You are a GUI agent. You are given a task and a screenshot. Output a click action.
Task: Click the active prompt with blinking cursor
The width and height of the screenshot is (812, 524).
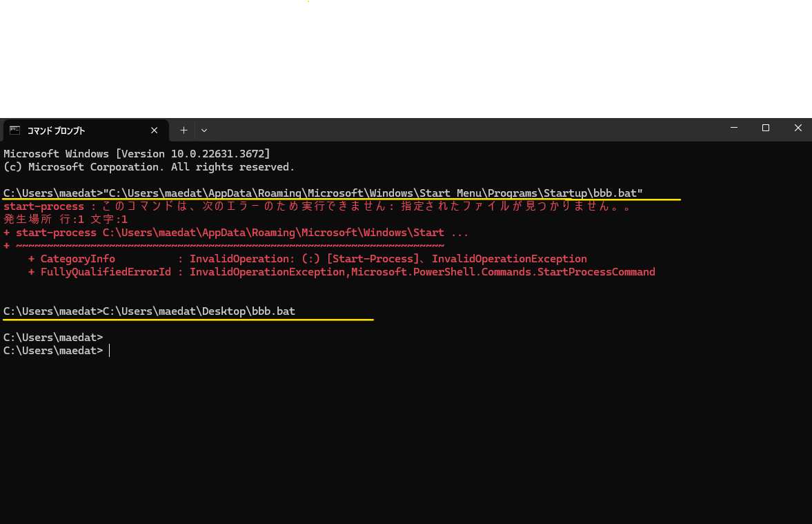click(55, 351)
